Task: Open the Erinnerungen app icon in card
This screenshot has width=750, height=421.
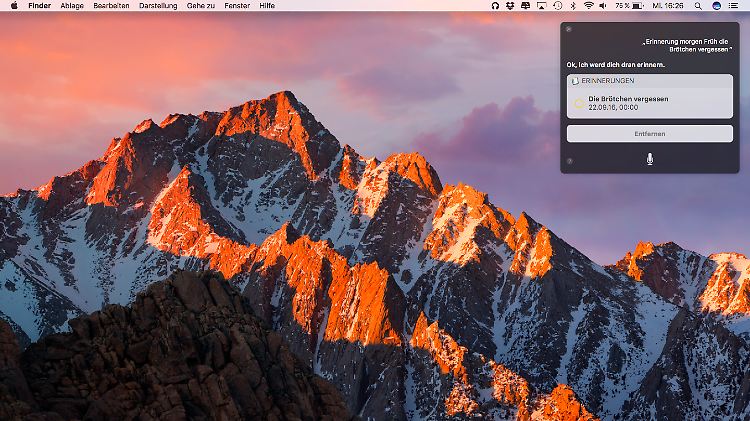Action: pos(575,81)
